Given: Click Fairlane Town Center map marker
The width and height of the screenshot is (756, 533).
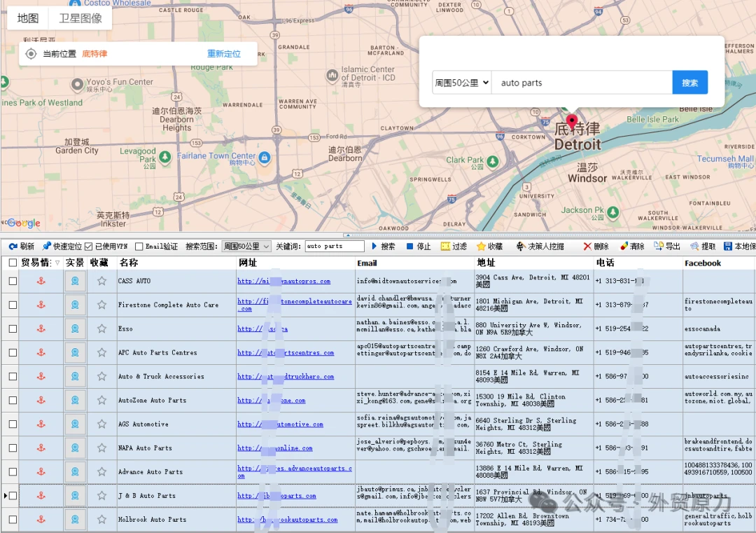Looking at the screenshot, I should [x=264, y=158].
